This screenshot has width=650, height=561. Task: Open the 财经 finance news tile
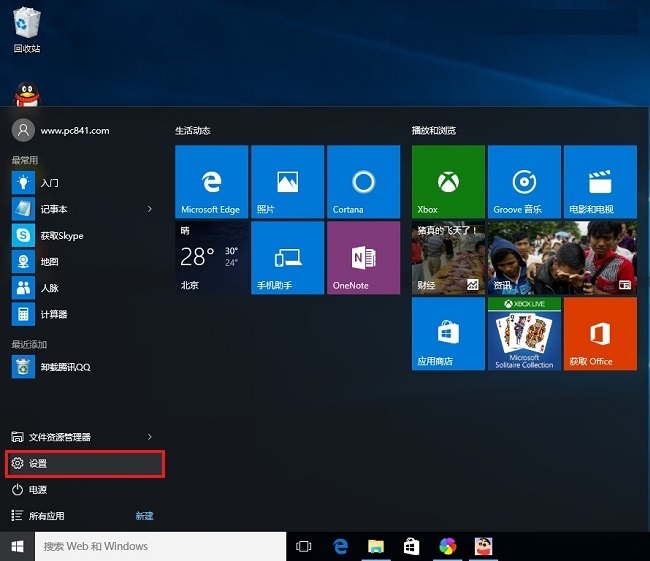[x=448, y=257]
